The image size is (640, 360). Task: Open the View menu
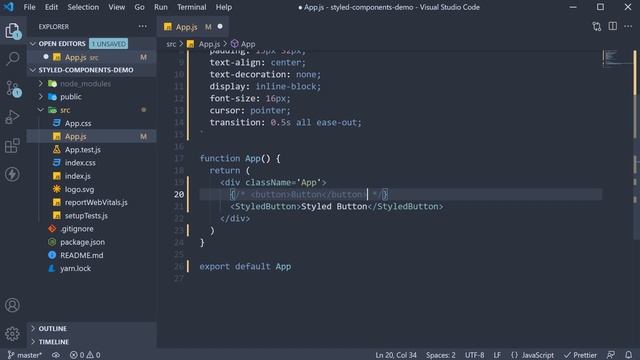(x=117, y=7)
